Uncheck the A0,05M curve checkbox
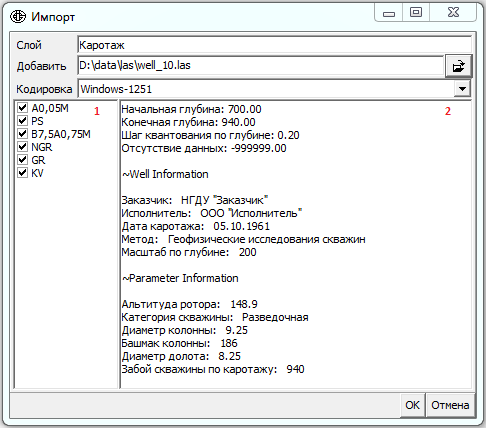 pyautogui.click(x=22, y=108)
